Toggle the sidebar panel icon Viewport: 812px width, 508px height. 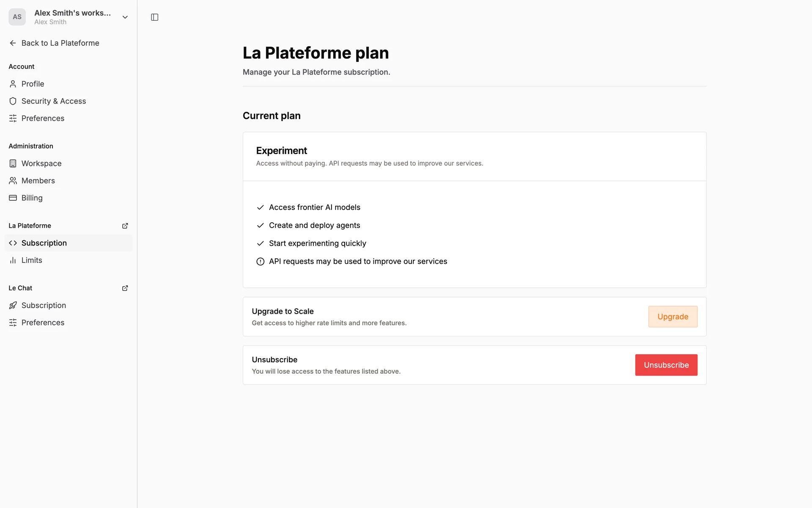155,17
